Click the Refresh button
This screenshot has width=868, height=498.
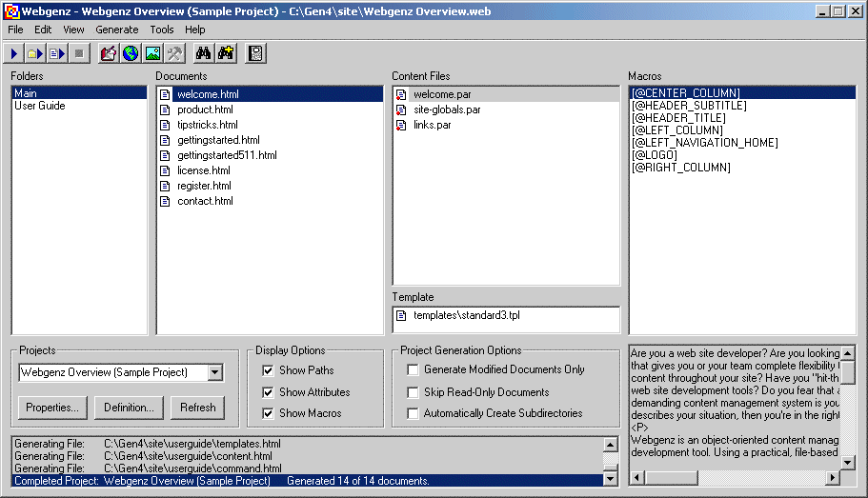coord(197,408)
